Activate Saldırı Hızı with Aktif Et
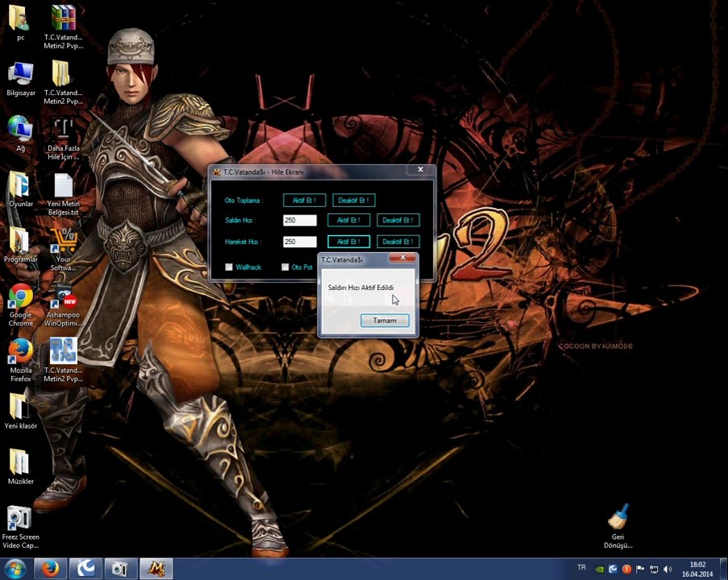728x580 pixels. [x=348, y=220]
